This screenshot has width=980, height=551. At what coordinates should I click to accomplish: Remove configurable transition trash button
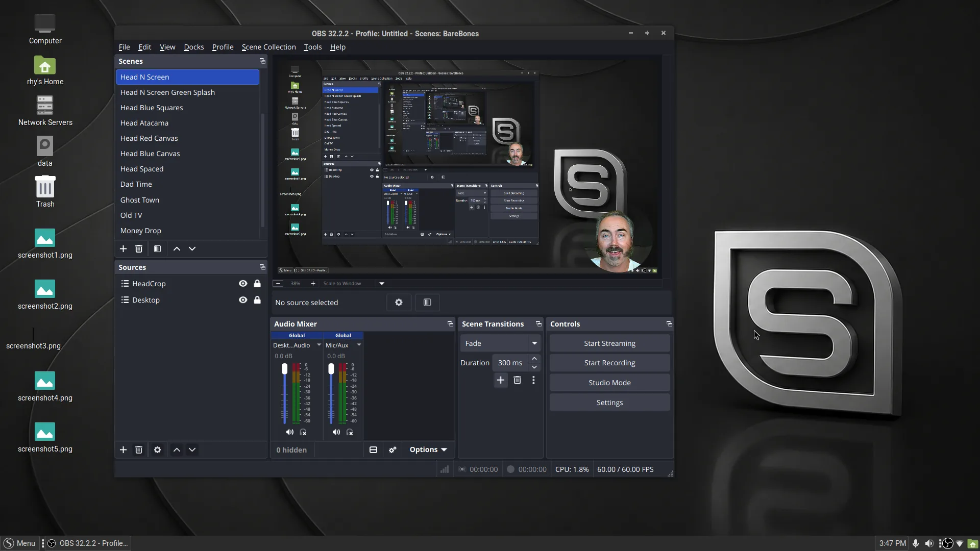click(517, 380)
